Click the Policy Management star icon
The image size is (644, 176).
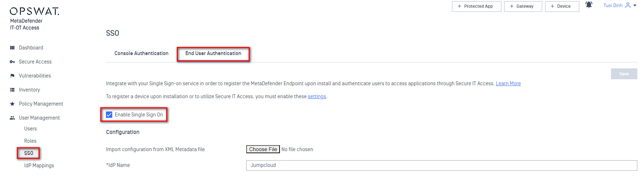(12, 104)
